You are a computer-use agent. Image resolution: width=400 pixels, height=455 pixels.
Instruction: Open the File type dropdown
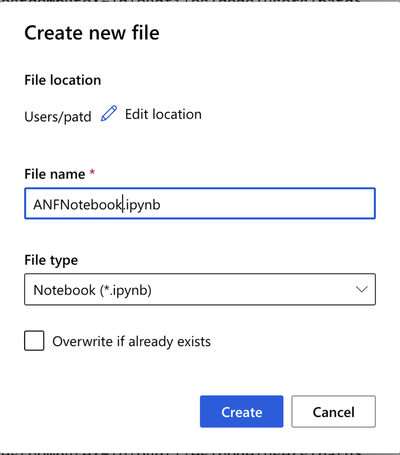click(x=200, y=289)
